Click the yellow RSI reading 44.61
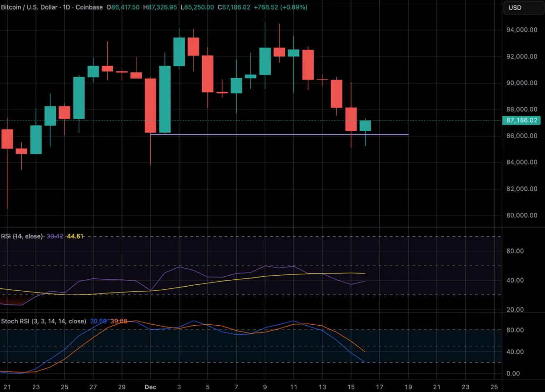Viewport: 545px width, 392px height. (75, 237)
